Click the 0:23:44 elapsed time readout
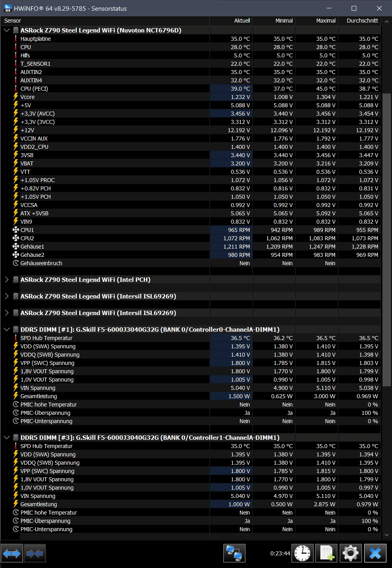 point(280,553)
